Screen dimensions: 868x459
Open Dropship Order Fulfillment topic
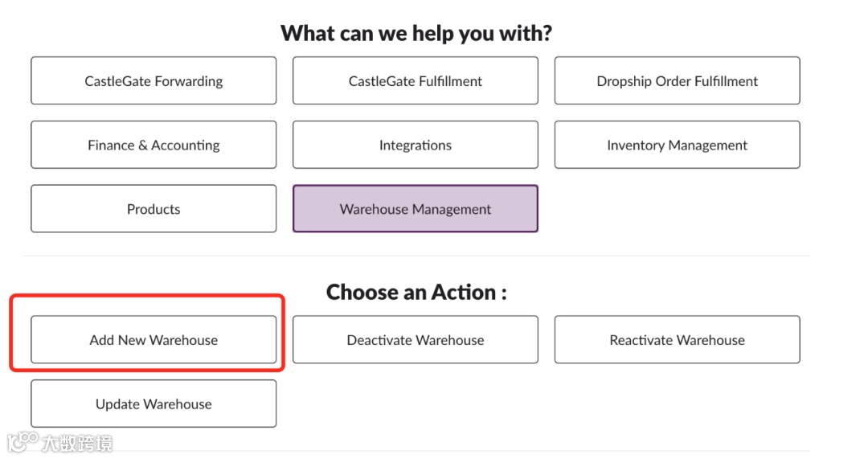677,81
